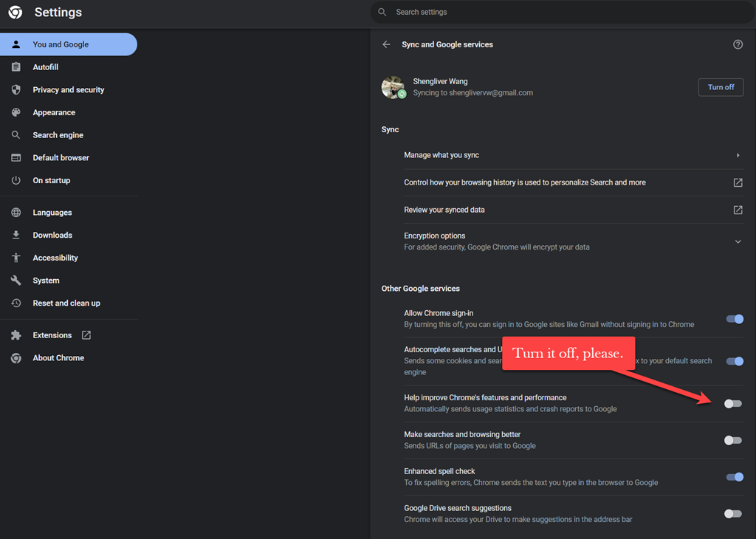Viewport: 756px width, 539px height.
Task: Click the Appearance palette icon
Action: pos(16,113)
